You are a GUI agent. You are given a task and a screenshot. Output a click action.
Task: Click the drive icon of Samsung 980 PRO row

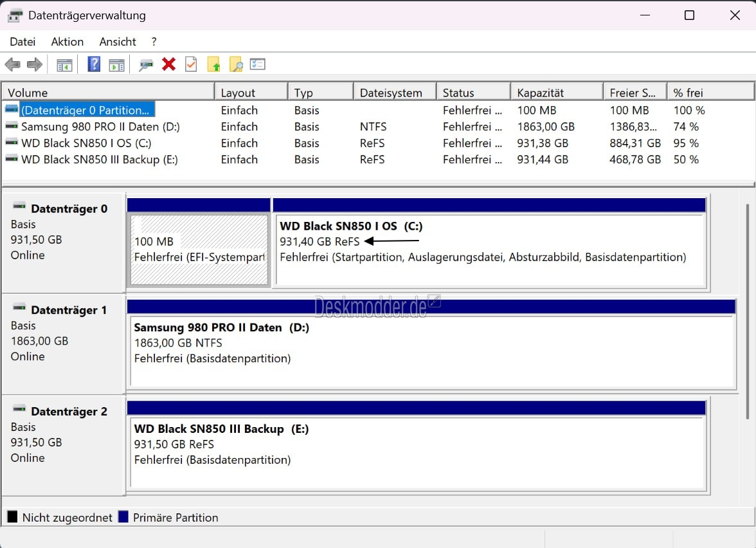click(x=12, y=126)
